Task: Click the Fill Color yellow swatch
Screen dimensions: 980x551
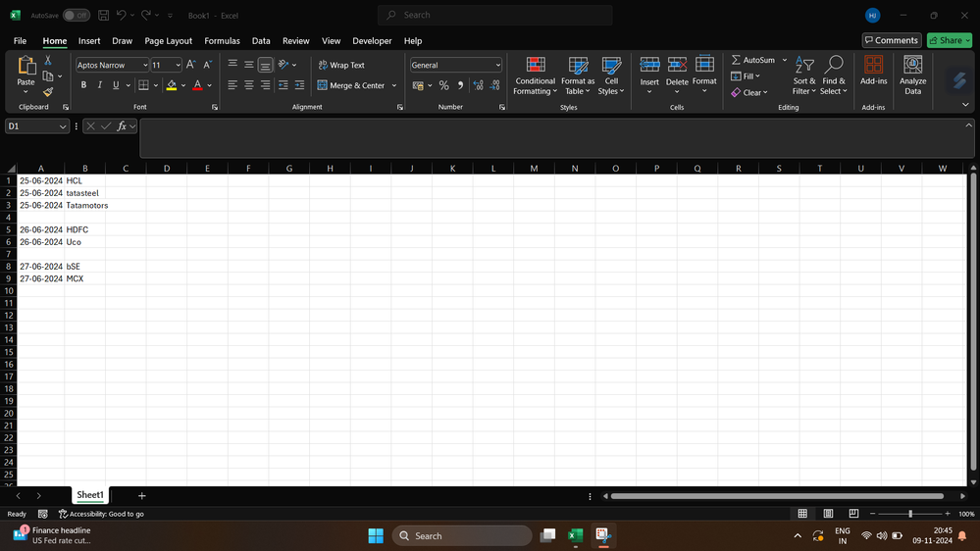Action: (172, 85)
